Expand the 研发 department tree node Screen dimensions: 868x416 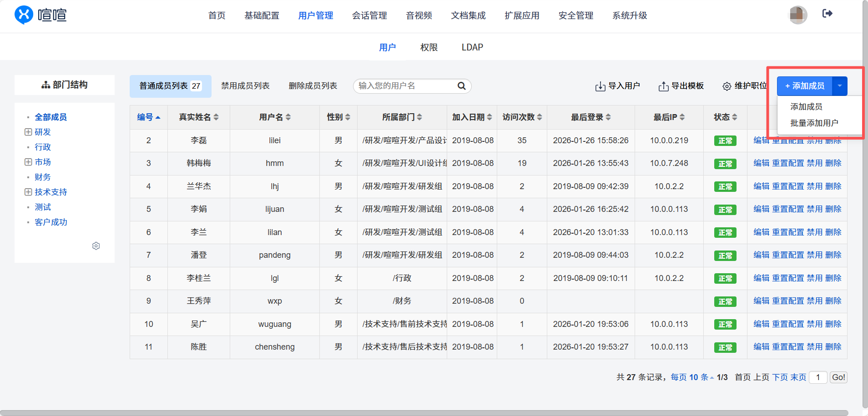tap(28, 132)
